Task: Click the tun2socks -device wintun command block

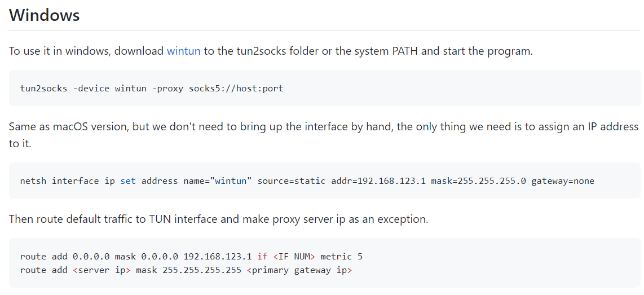Action: tap(324, 88)
